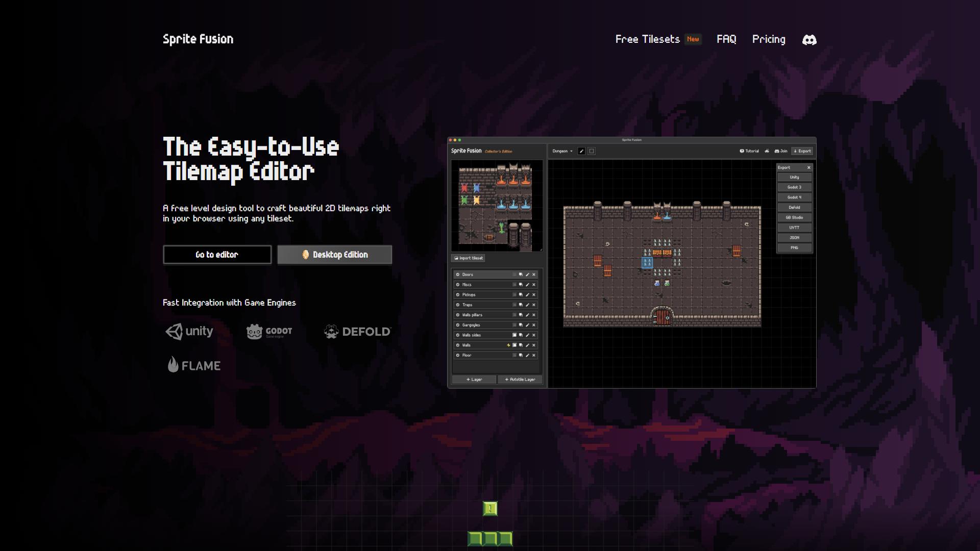The width and height of the screenshot is (980, 551).
Task: Click the pencil edit icon on the Doors layer
Action: (527, 274)
